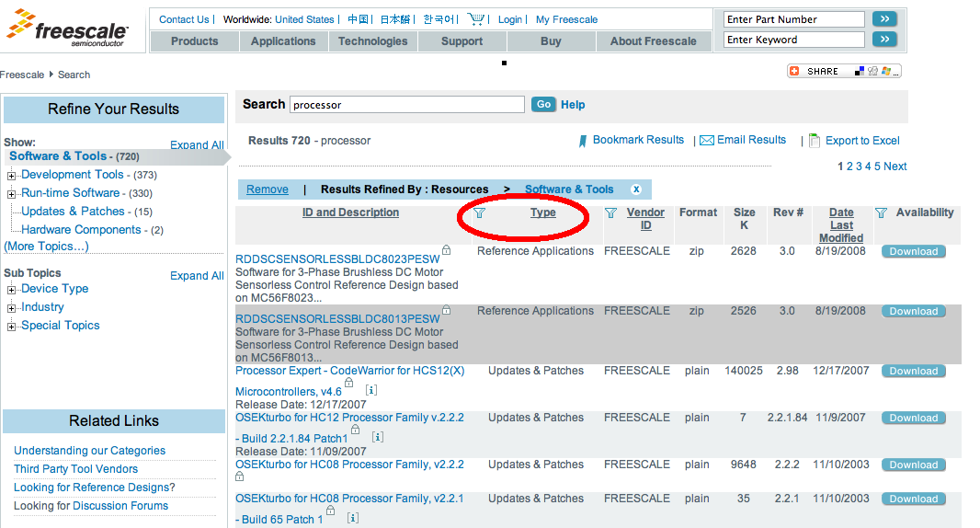Screen dimensions: 980x528
Task: Go to results page 2
Action: tap(849, 166)
